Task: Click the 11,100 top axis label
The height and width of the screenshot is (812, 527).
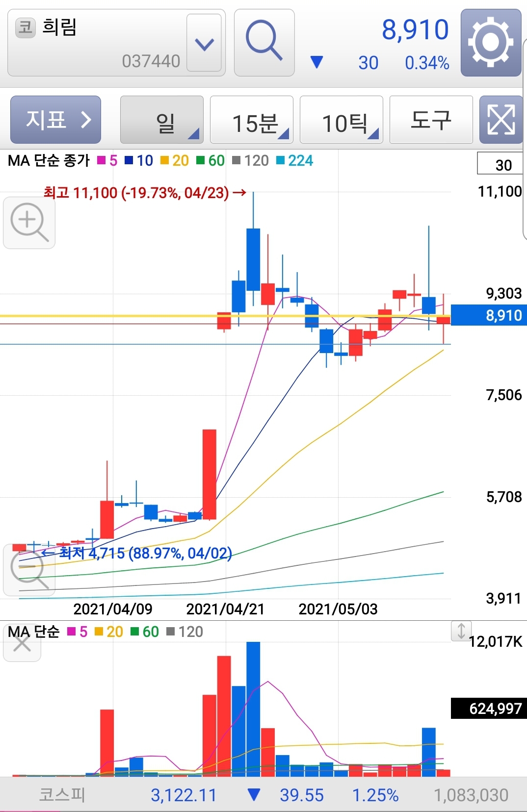Action: click(x=500, y=191)
